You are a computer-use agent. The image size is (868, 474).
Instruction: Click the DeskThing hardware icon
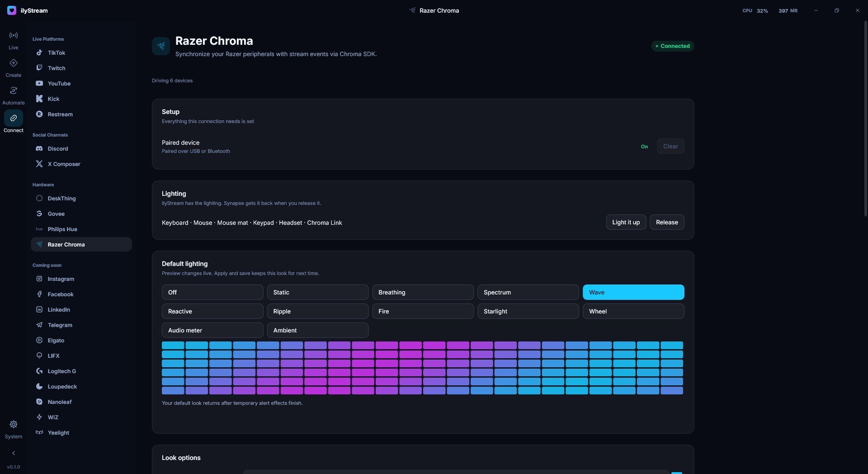39,198
